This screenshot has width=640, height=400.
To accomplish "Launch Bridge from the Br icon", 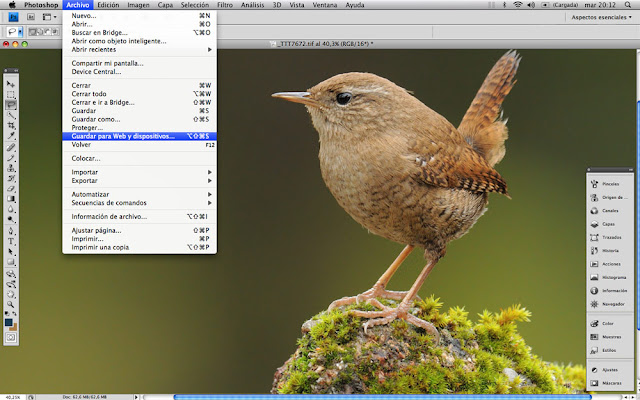I will 31,17.
